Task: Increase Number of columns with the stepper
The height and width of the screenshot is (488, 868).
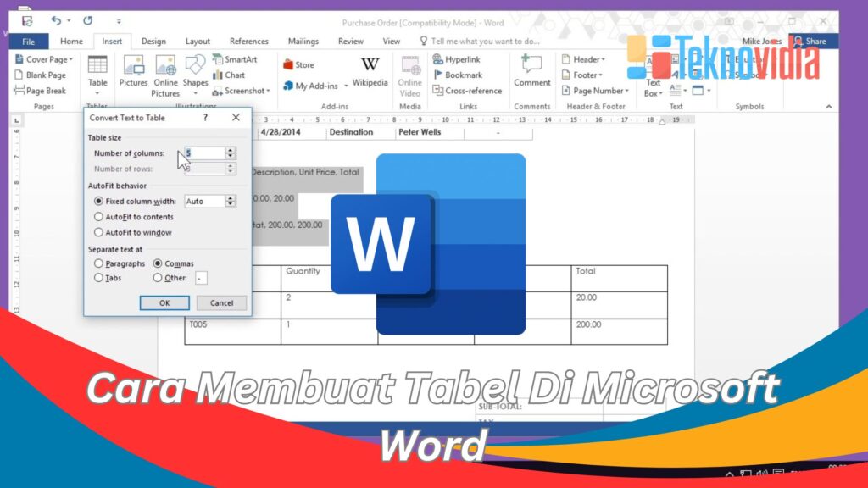Action: 229,149
